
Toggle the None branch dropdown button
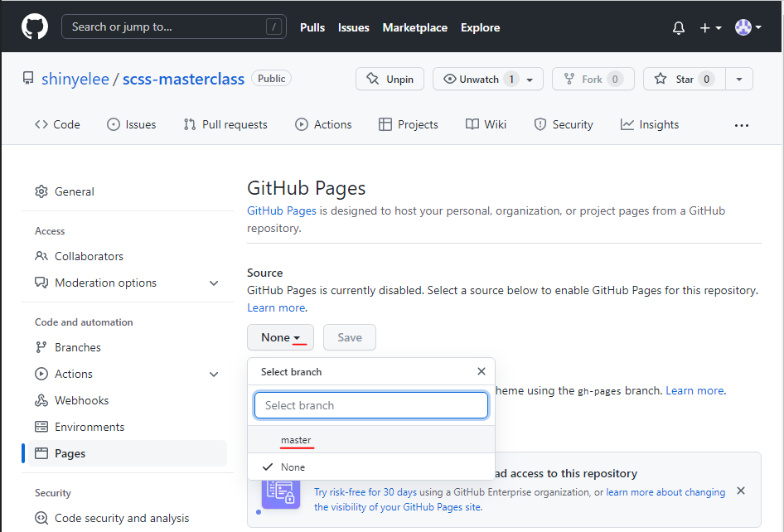[280, 337]
